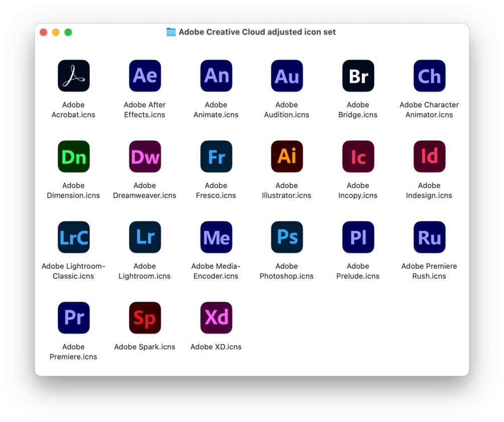Click the 'Adobe Photoshop.icns' file name
Image resolution: width=504 pixels, height=422 pixels.
[x=287, y=271]
